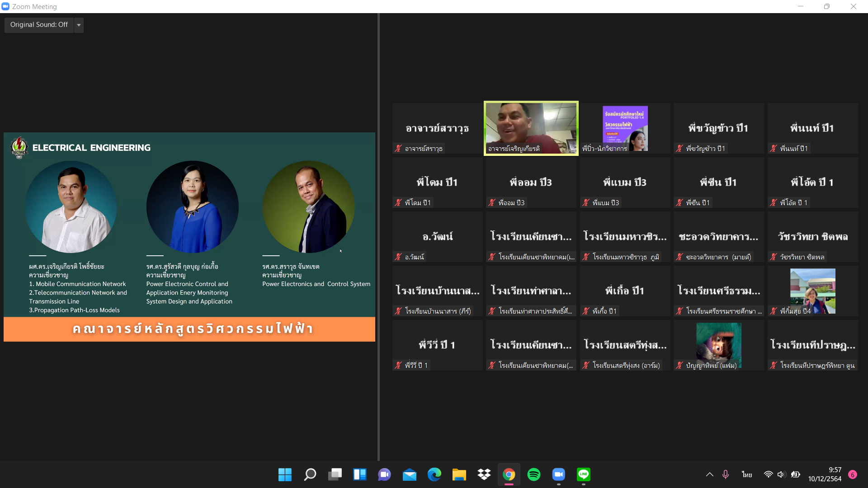Click the Zoom icon in taskbar

559,474
